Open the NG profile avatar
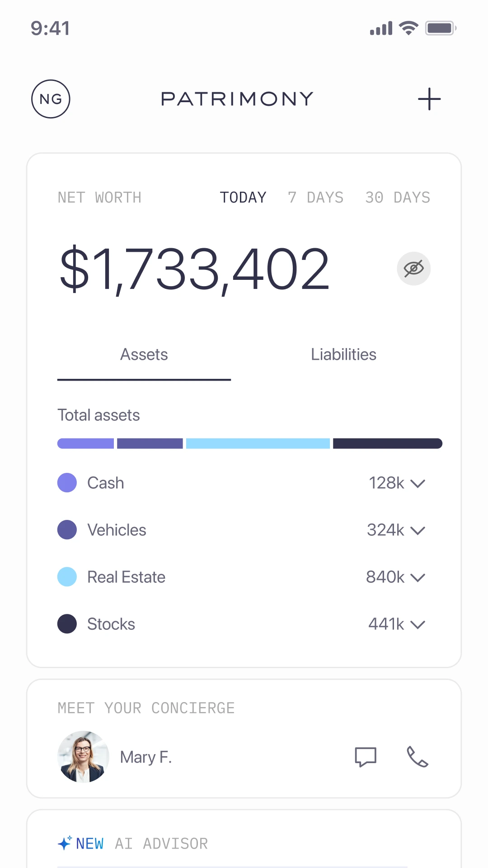 [51, 99]
